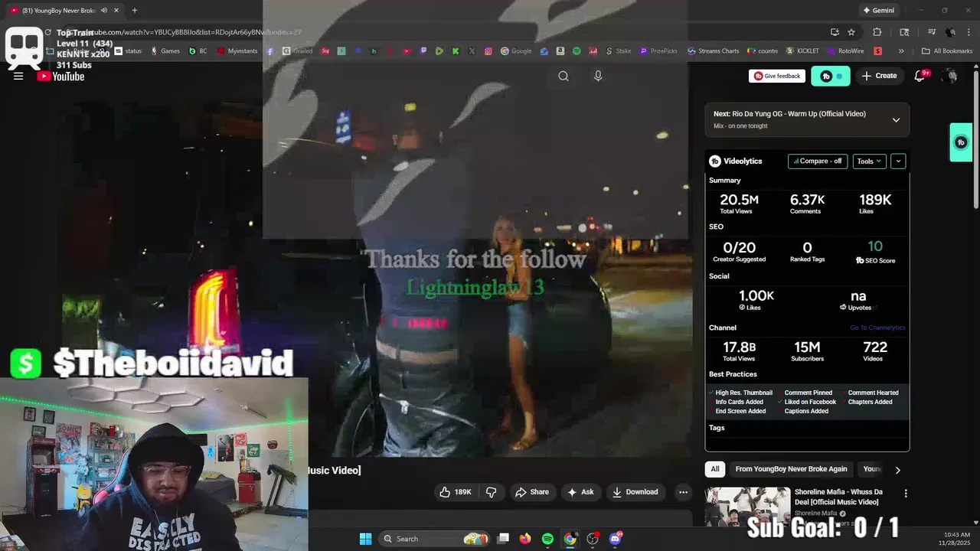This screenshot has height=551, width=980.
Task: Open Task View on the taskbar
Action: tap(503, 539)
